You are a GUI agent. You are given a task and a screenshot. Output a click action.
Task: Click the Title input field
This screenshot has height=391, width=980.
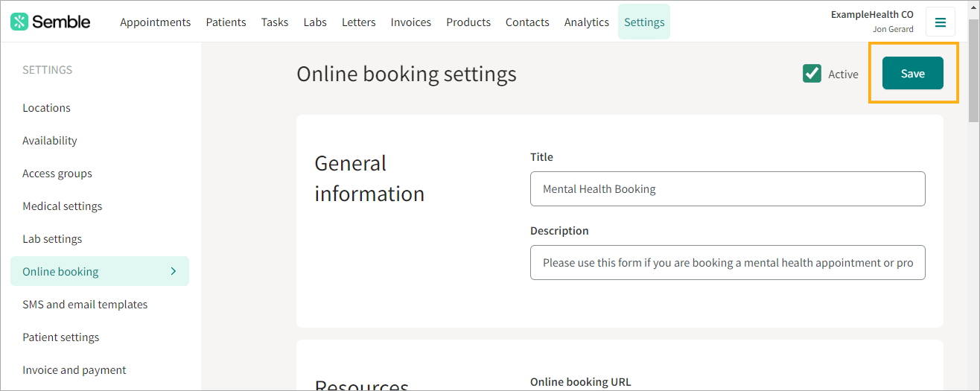click(x=728, y=189)
